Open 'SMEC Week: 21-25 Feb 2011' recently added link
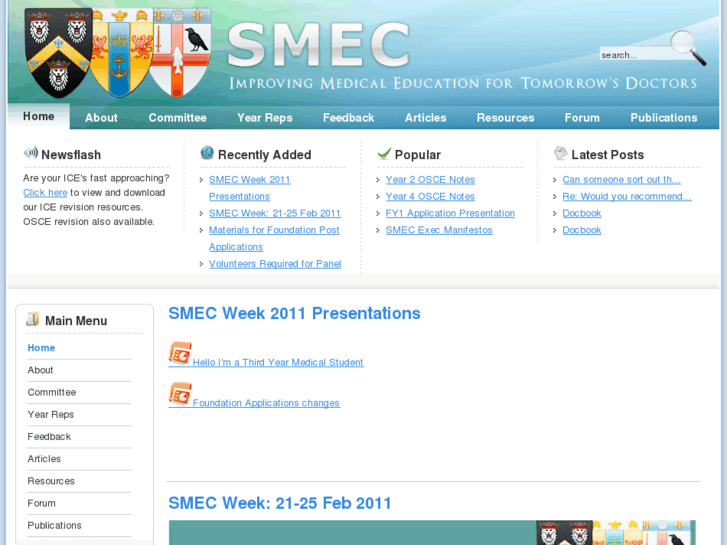Image resolution: width=727 pixels, height=545 pixels. point(274,213)
